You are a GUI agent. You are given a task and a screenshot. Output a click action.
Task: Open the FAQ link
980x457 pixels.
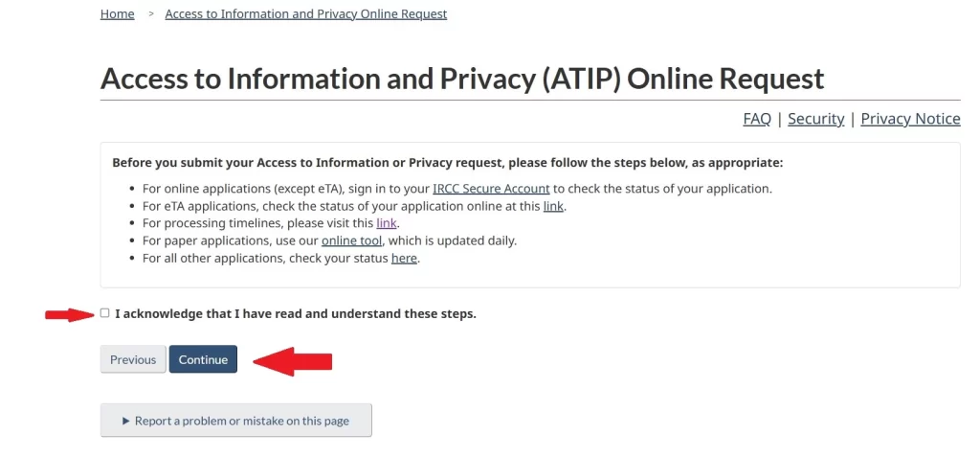tap(757, 119)
